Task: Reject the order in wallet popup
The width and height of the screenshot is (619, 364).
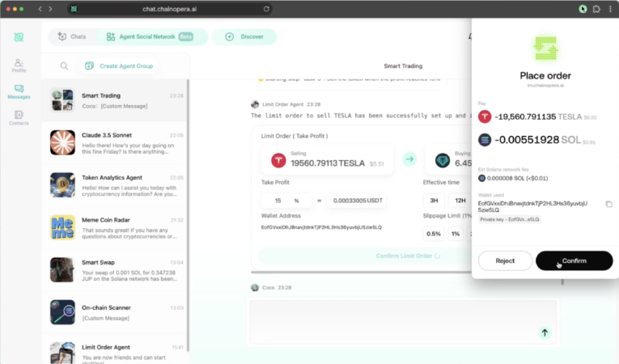Action: 505,260
